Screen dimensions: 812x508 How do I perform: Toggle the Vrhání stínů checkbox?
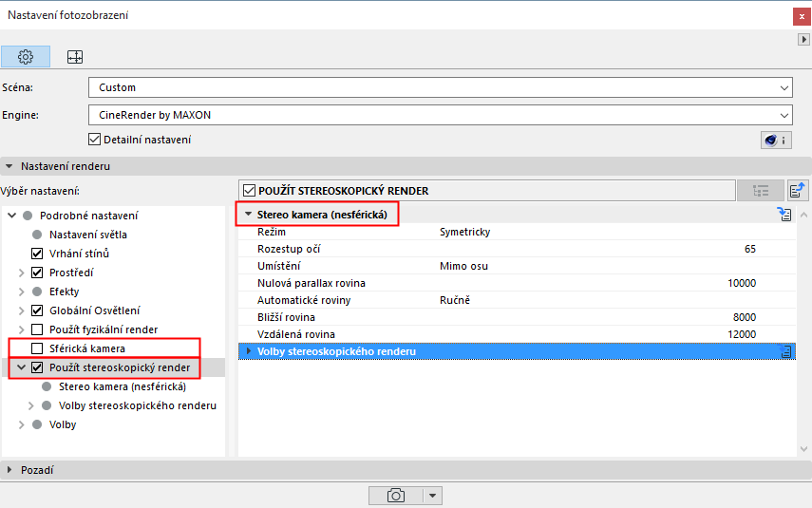pos(37,254)
